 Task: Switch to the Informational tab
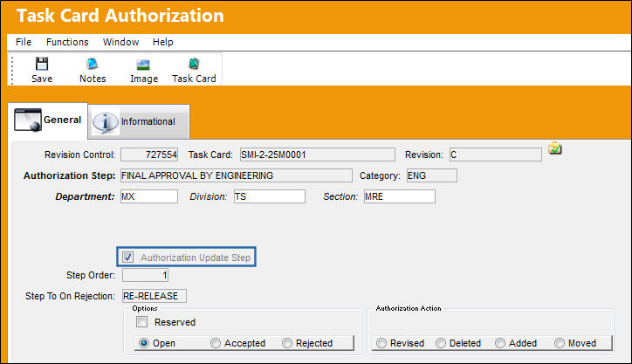pyautogui.click(x=139, y=121)
